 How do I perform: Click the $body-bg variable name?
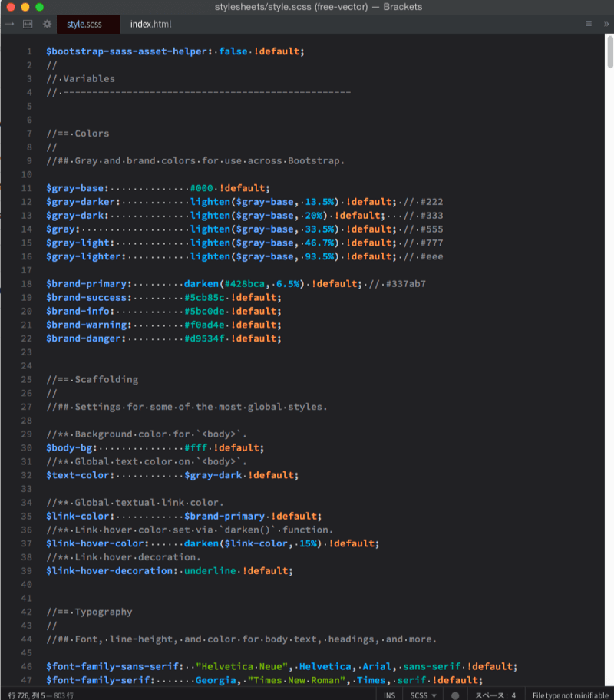69,447
